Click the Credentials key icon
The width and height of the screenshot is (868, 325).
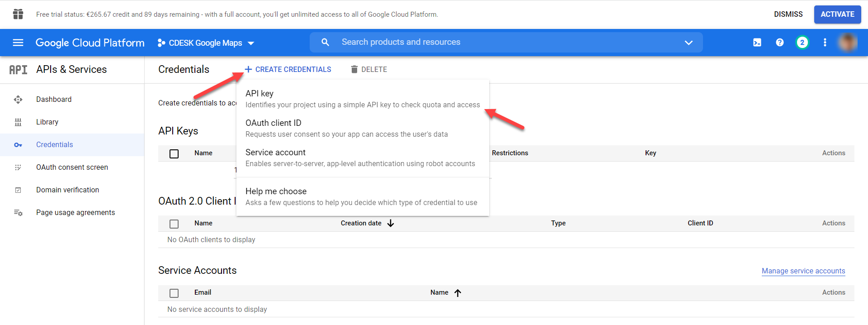pyautogui.click(x=18, y=145)
